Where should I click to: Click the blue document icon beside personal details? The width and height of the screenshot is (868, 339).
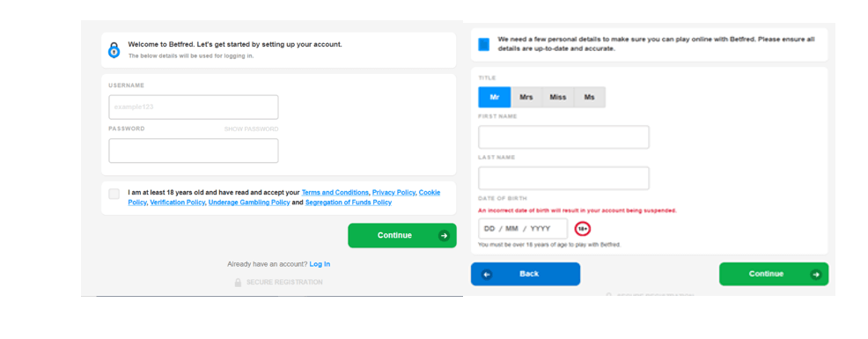(484, 44)
